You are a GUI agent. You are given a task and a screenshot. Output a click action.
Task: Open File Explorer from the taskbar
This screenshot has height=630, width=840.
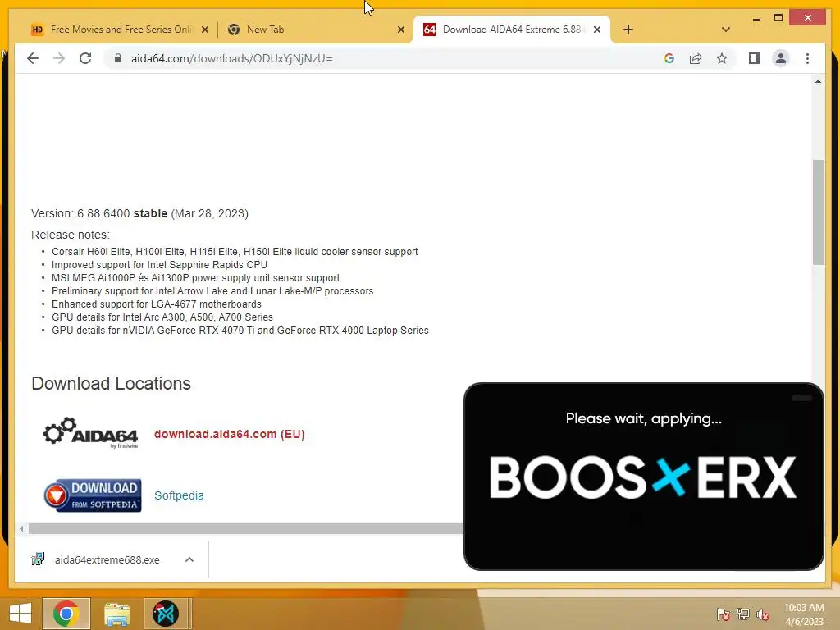pyautogui.click(x=116, y=614)
